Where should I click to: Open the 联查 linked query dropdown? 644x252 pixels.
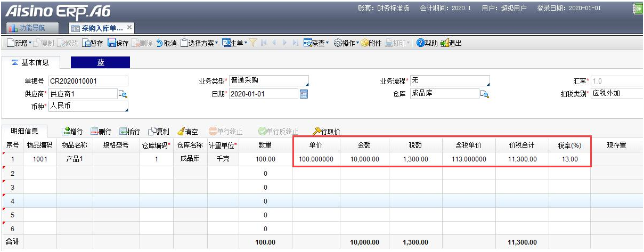(x=316, y=43)
